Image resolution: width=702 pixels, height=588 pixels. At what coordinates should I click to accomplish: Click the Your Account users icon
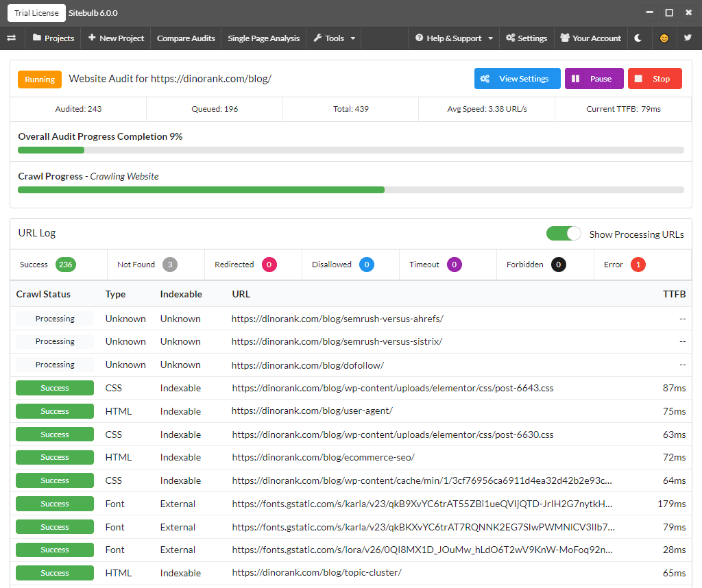click(x=565, y=38)
